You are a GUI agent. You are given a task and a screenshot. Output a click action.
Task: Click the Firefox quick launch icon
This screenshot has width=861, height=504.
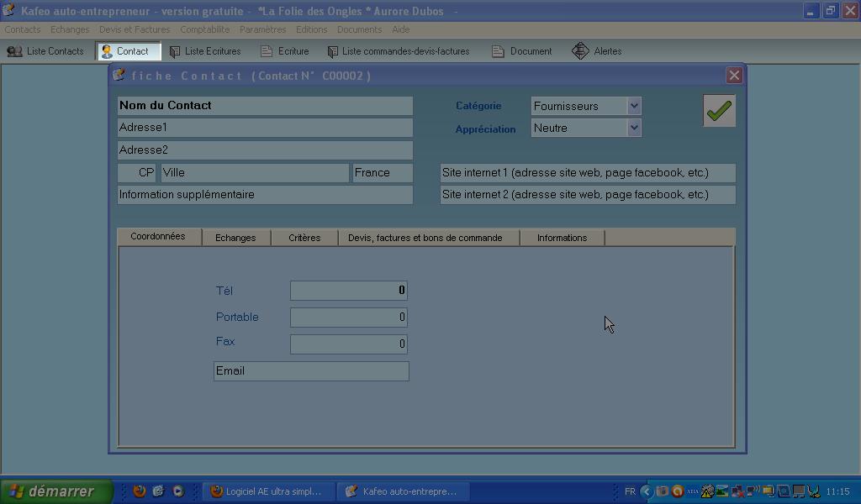(x=140, y=491)
